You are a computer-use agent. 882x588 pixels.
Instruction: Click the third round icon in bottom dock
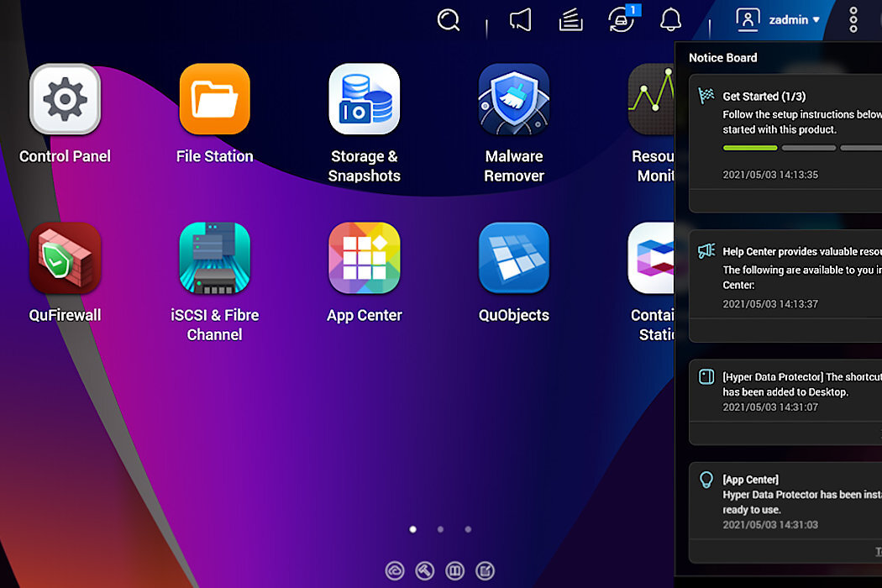tap(455, 571)
